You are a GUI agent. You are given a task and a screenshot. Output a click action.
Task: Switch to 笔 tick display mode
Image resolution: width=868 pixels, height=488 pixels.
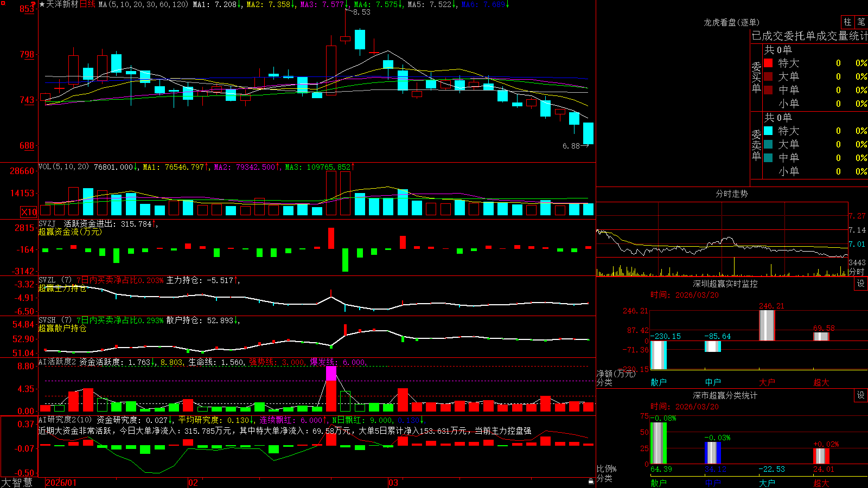coord(861,22)
